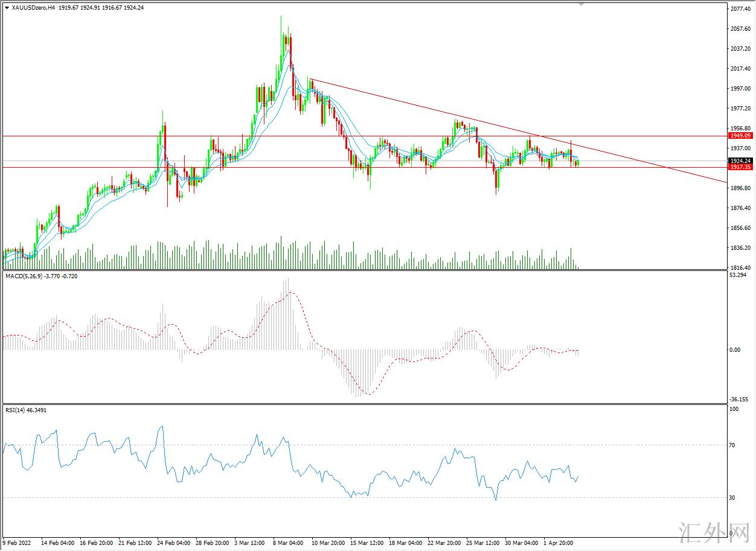
Task: Click the 25 Mar 12:00 time label
Action: click(x=483, y=543)
